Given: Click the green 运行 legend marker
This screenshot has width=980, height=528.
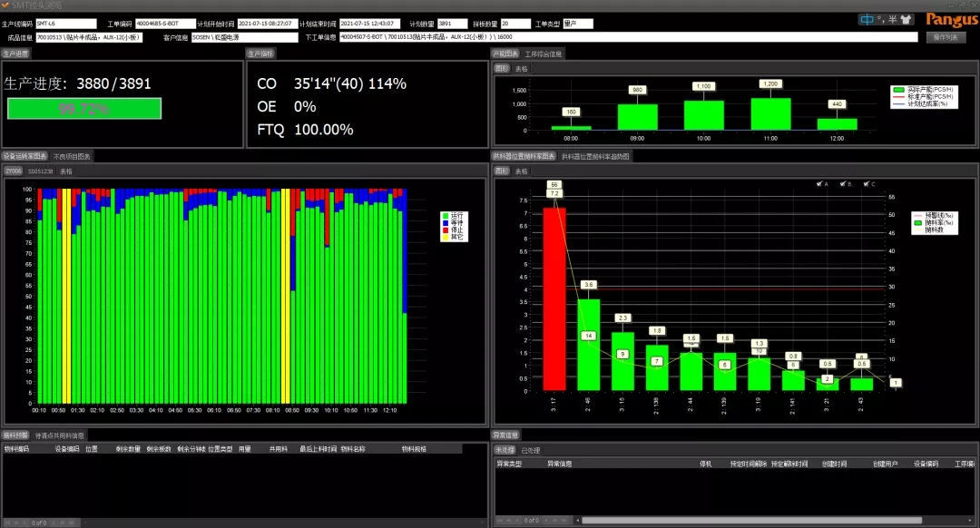Looking at the screenshot, I should [445, 216].
